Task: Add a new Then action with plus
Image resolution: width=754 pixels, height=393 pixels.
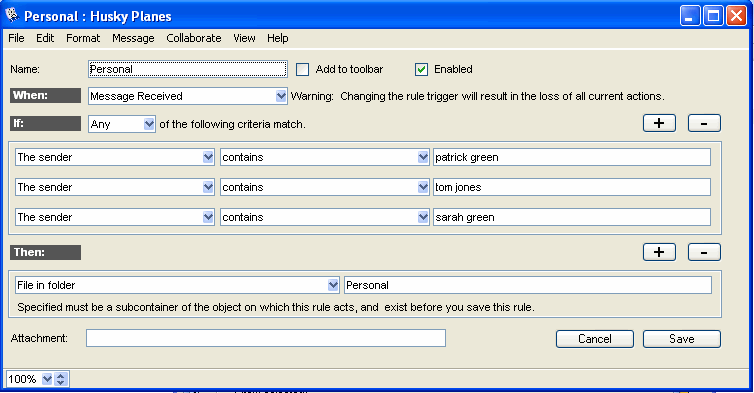Action: pyautogui.click(x=659, y=252)
